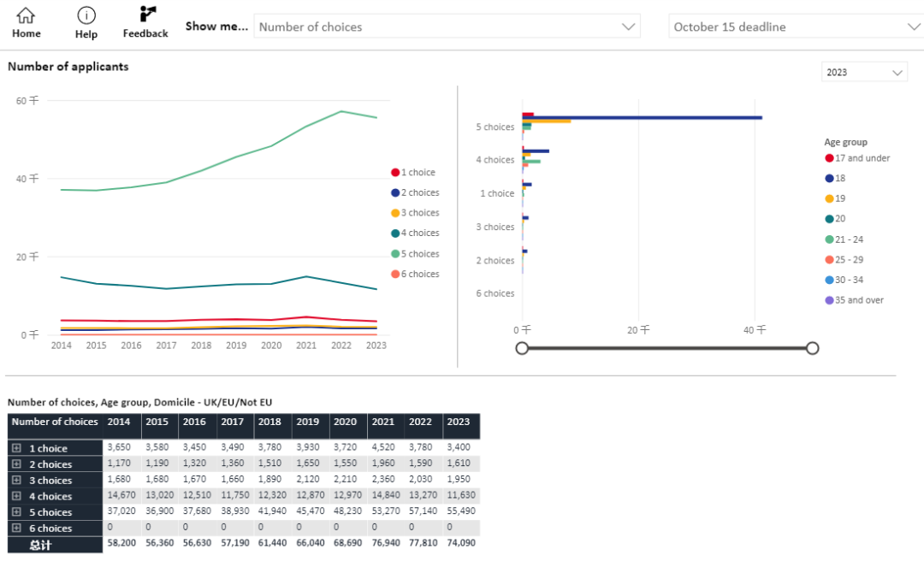Open the Feedback icon

click(x=147, y=15)
